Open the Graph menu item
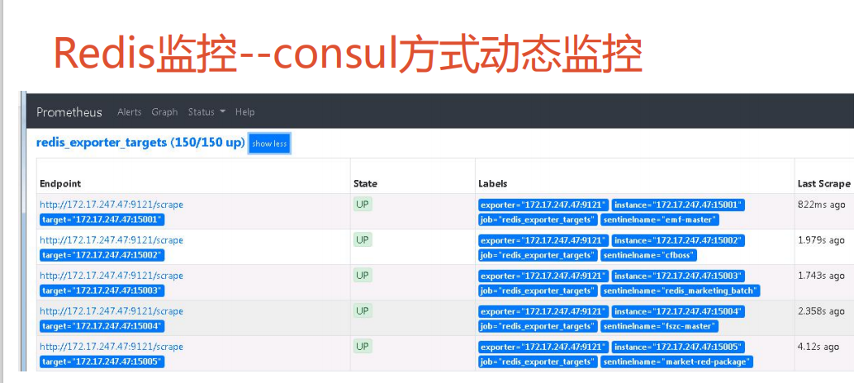This screenshot has height=383, width=868. (164, 111)
